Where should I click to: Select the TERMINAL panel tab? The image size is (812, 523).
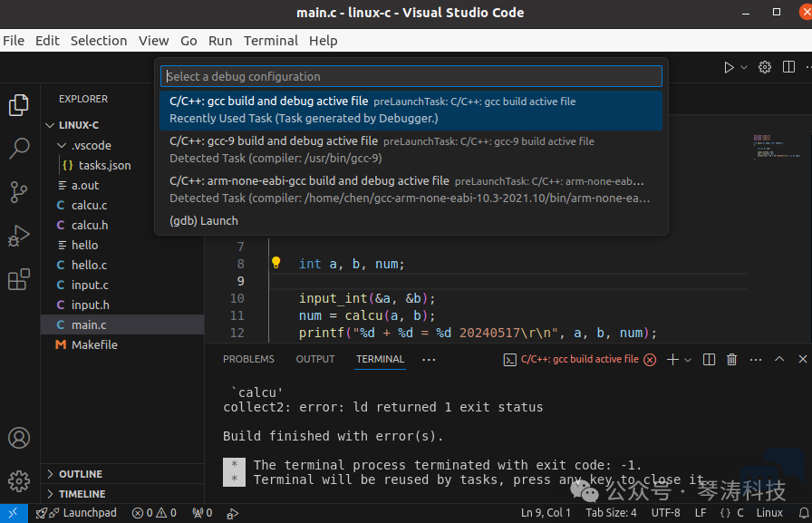coord(380,359)
